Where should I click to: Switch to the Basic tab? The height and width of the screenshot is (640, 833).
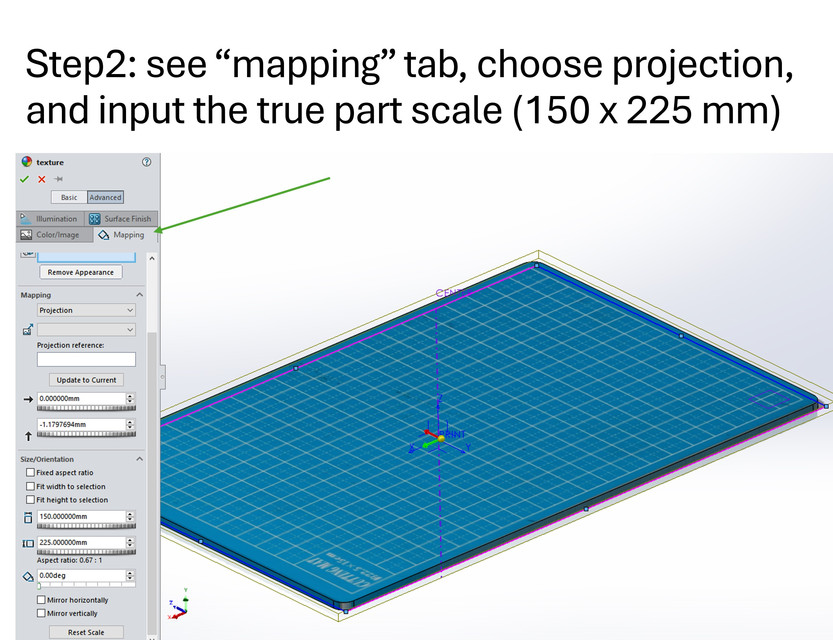(x=69, y=197)
